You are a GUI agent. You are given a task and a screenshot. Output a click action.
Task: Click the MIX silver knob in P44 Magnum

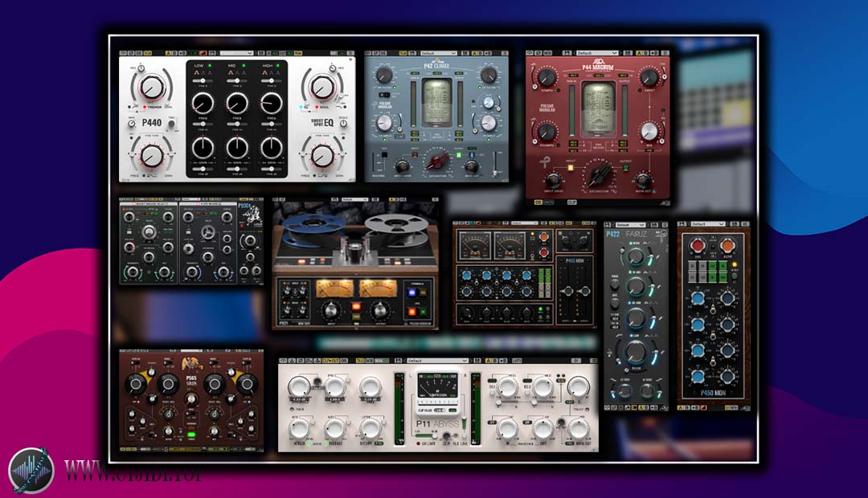click(649, 133)
